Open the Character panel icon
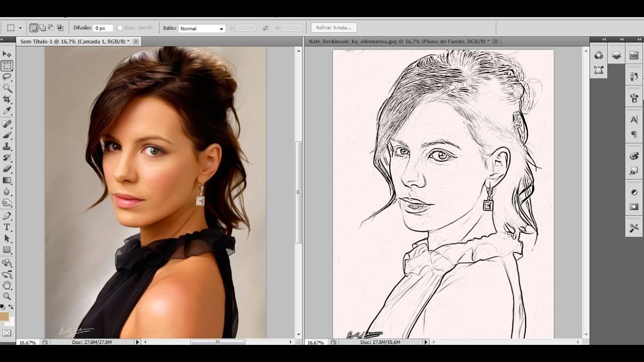 [635, 118]
